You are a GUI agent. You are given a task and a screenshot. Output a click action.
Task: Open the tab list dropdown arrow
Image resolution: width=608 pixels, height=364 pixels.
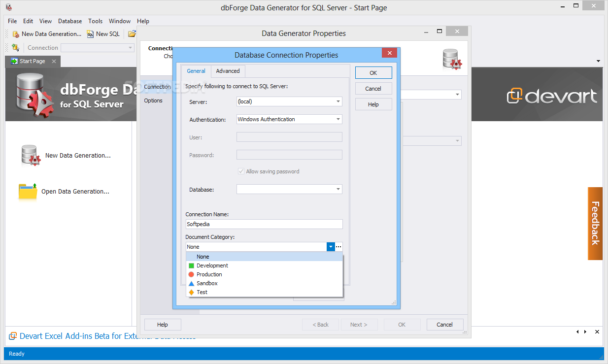[599, 62]
